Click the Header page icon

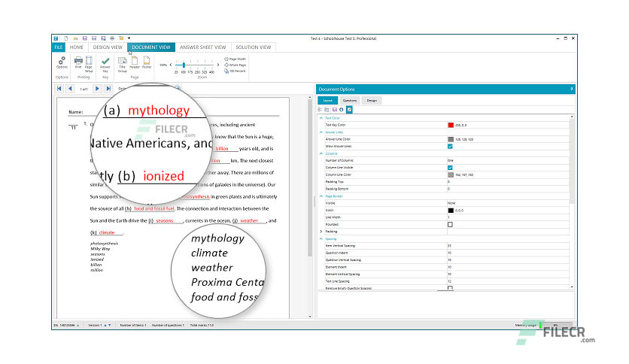point(135,61)
